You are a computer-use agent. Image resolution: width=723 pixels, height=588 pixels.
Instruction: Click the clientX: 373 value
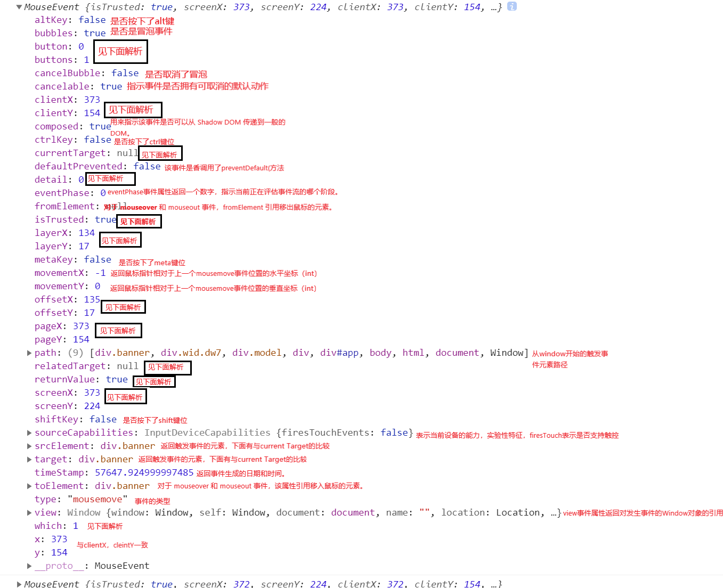[x=92, y=100]
